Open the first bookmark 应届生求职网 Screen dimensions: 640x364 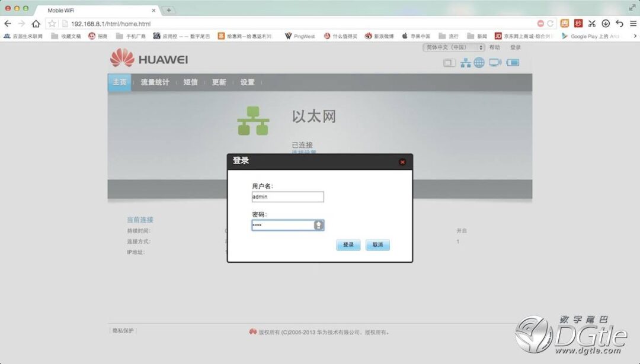point(23,36)
